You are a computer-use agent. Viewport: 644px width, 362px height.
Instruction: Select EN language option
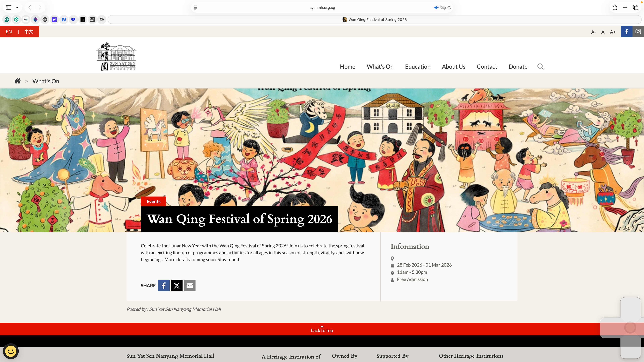9,32
